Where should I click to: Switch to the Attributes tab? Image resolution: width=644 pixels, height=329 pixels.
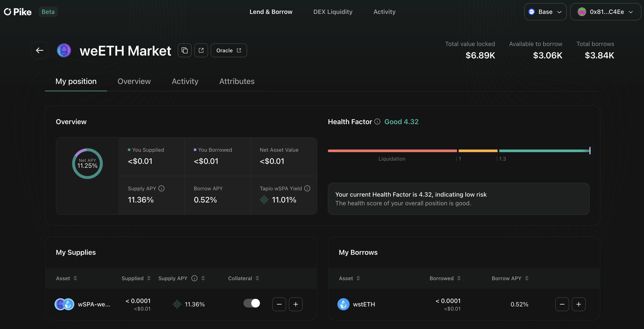click(x=237, y=81)
